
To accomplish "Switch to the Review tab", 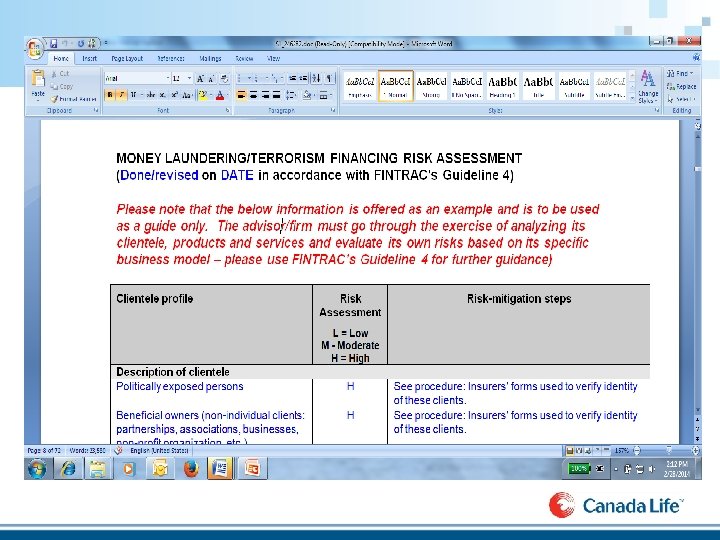I will tap(244, 58).
